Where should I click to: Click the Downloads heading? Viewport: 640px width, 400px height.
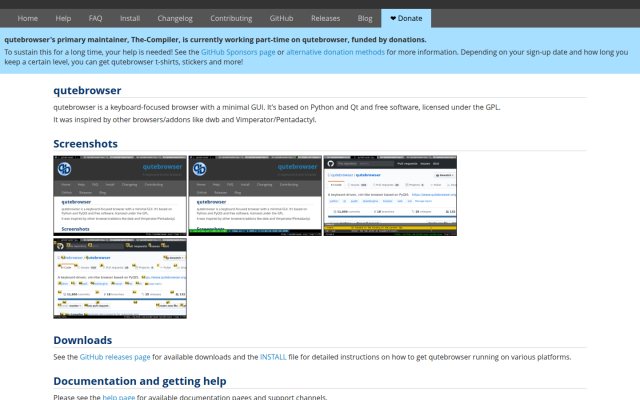pos(82,340)
